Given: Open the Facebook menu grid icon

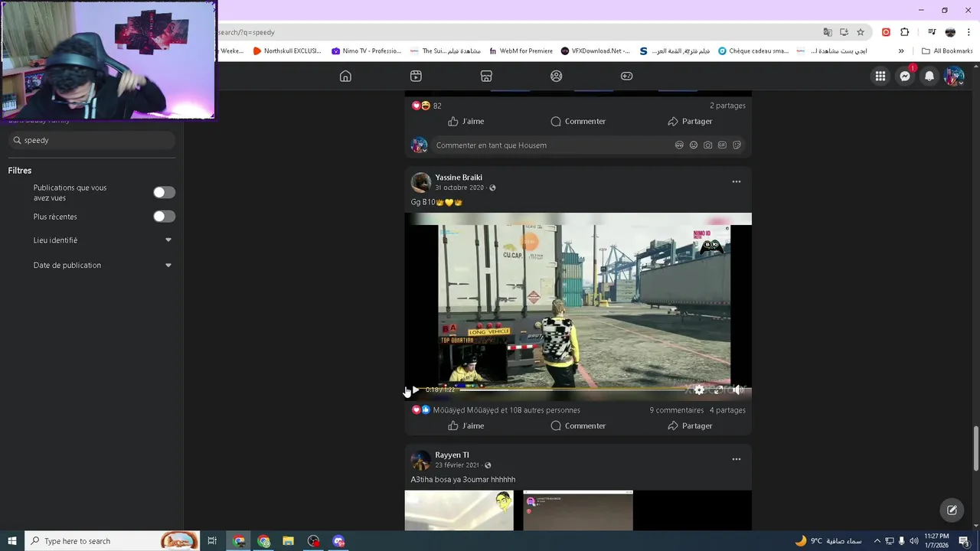Looking at the screenshot, I should (880, 76).
